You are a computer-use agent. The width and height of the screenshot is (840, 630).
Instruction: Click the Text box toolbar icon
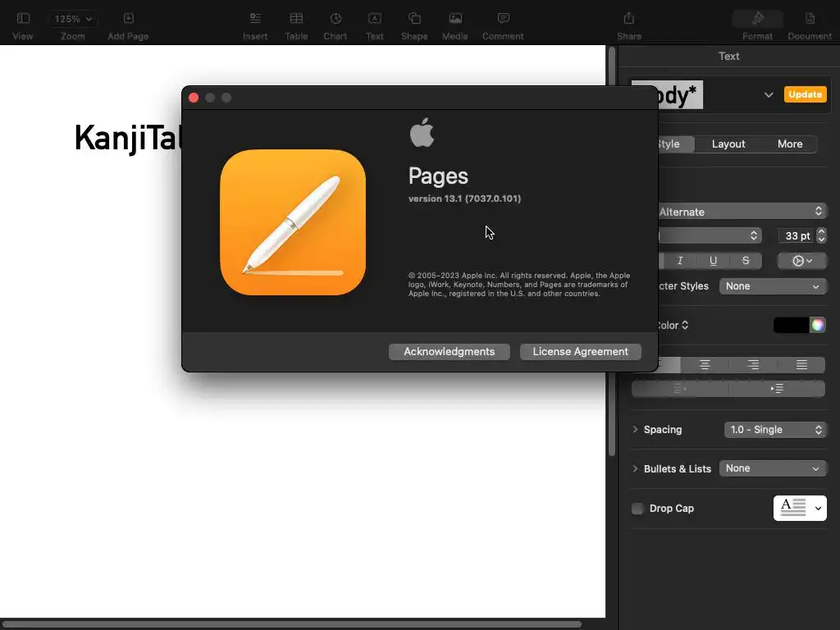pyautogui.click(x=374, y=19)
